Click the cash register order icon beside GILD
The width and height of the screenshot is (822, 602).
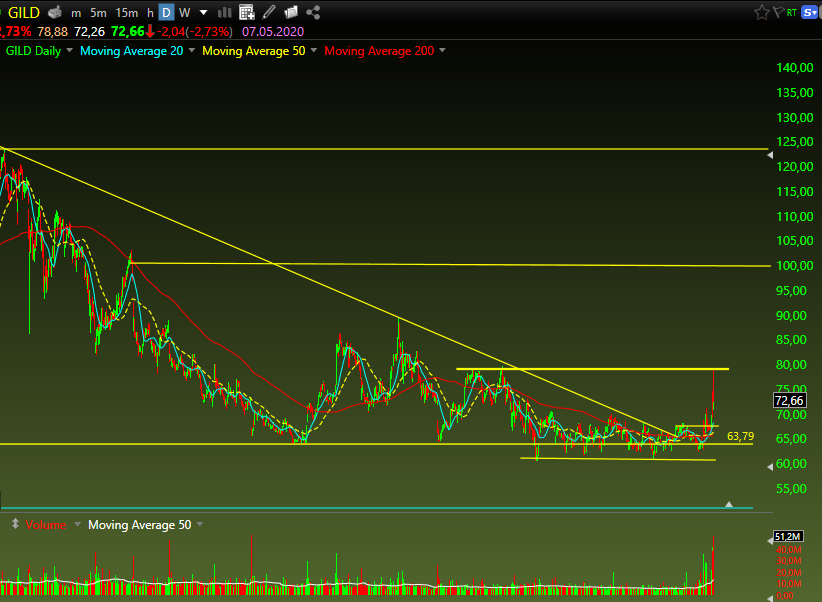pos(55,12)
